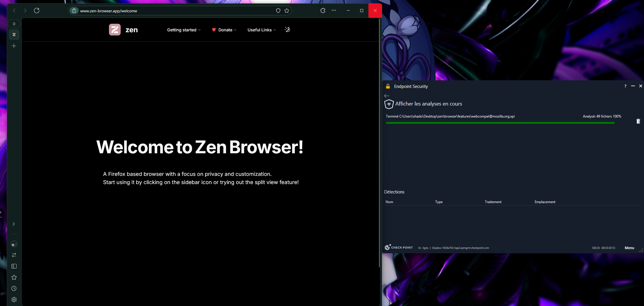Screen dimensions: 644x306
Task: Click the Shadow epmgmt server address text
Action: coord(460,248)
